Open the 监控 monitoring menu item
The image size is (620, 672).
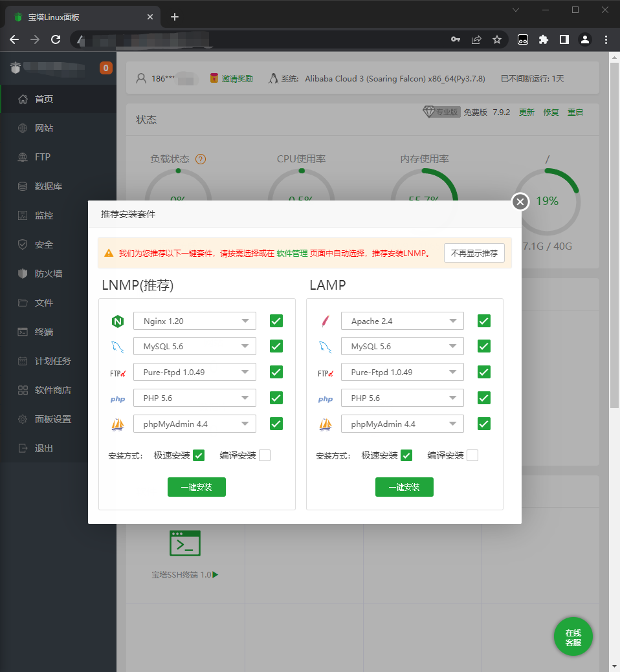point(44,215)
